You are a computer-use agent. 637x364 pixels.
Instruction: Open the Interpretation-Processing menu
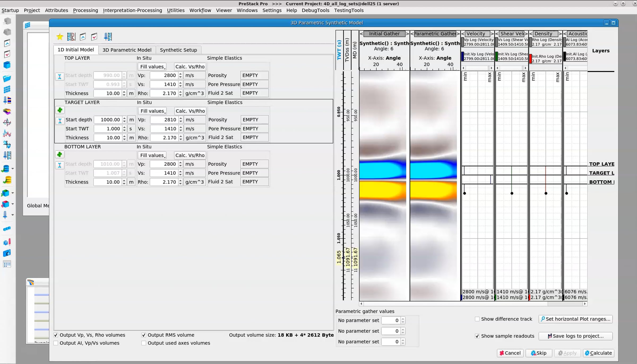132,10
